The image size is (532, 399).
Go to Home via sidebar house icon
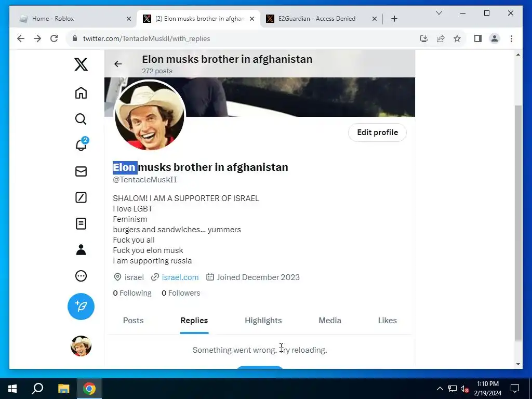(x=81, y=92)
